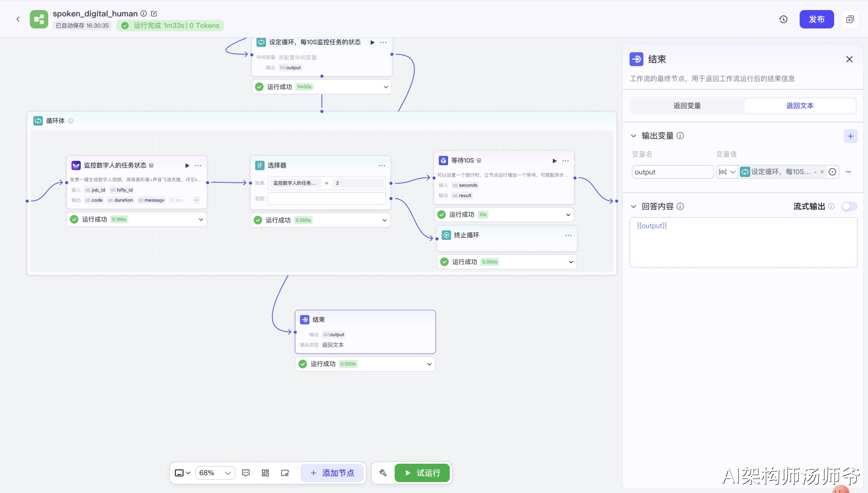Click the duplicate panel icon beside 发布
Viewport: 868px width, 493px height.
point(850,19)
